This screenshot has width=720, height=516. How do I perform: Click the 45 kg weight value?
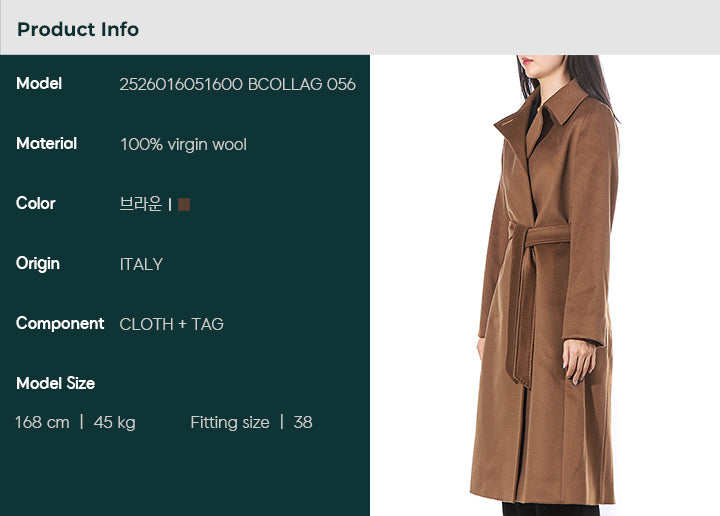pyautogui.click(x=114, y=422)
